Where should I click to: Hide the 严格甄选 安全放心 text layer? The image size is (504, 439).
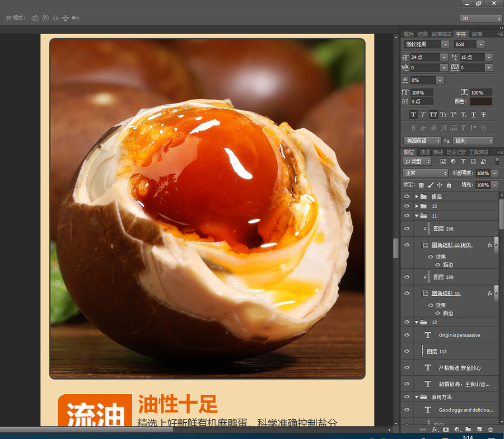[x=407, y=368]
